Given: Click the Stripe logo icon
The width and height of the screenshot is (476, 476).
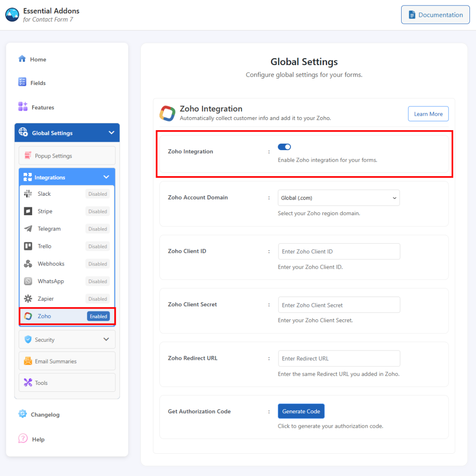Looking at the screenshot, I should click(28, 211).
